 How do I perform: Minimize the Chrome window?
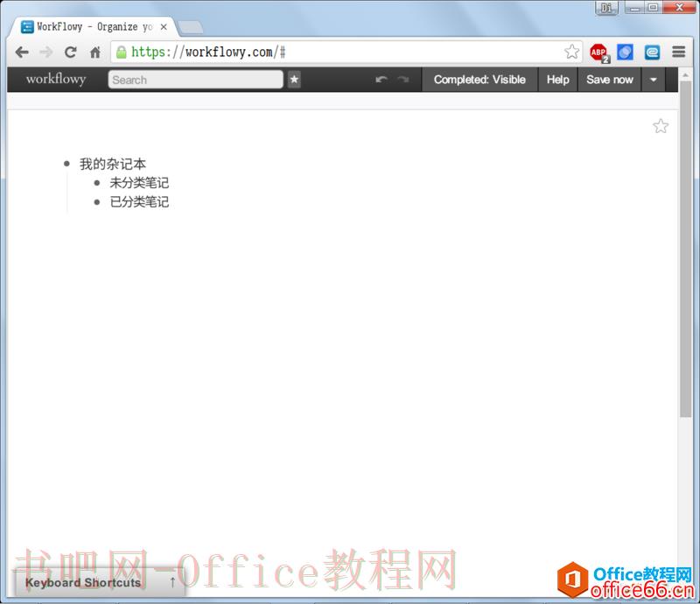[634, 8]
